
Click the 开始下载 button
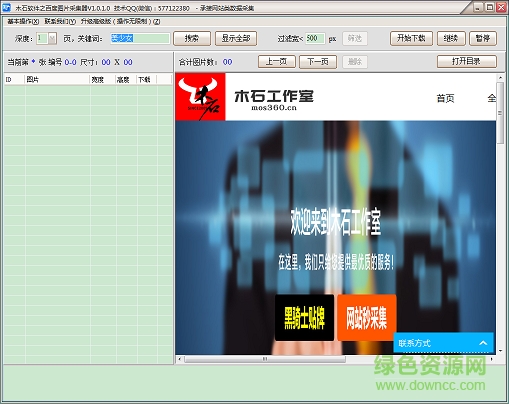coord(411,38)
